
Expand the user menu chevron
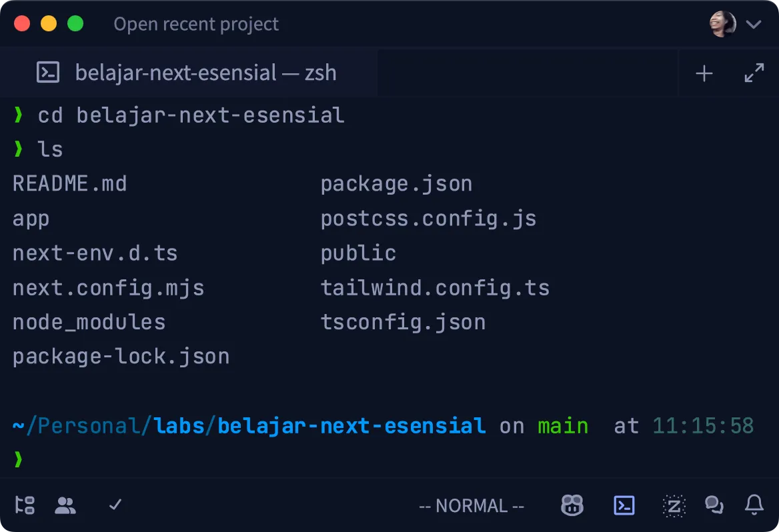[x=754, y=25]
